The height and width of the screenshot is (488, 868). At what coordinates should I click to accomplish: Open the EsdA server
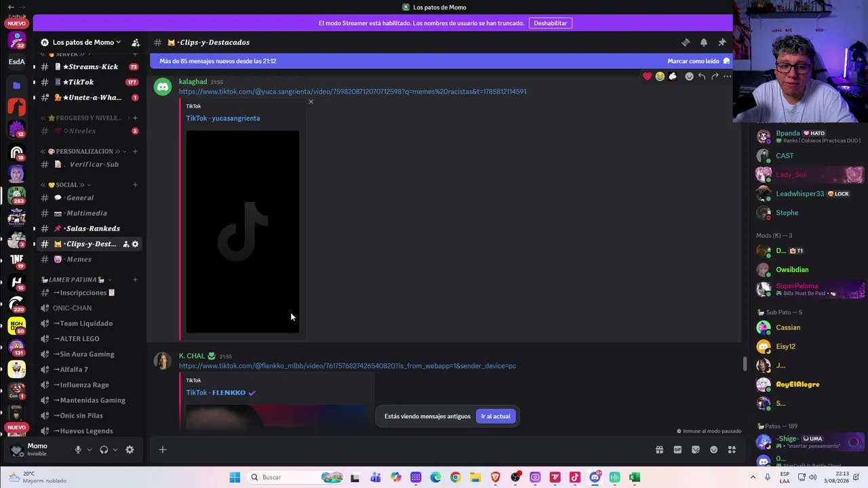tap(17, 62)
